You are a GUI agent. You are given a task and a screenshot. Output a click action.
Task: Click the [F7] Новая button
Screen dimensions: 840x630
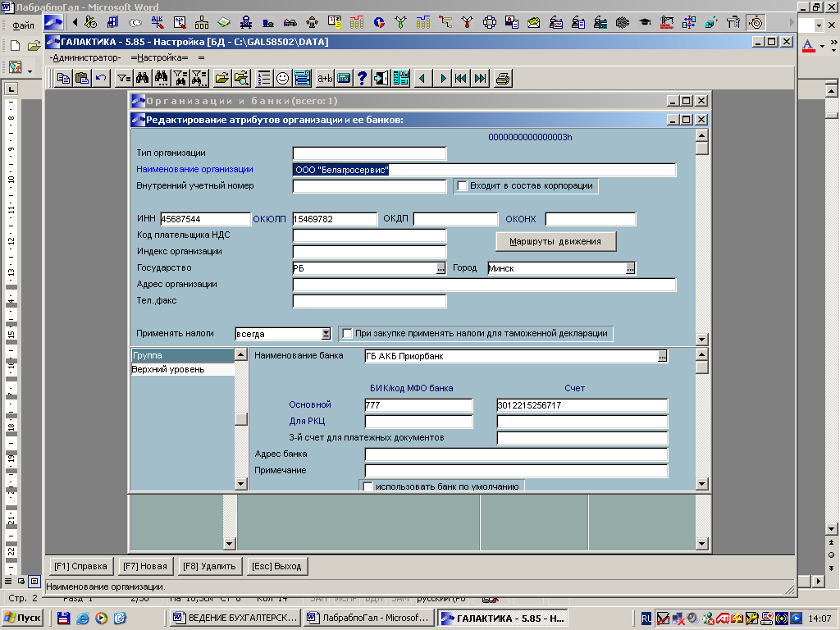tap(145, 566)
